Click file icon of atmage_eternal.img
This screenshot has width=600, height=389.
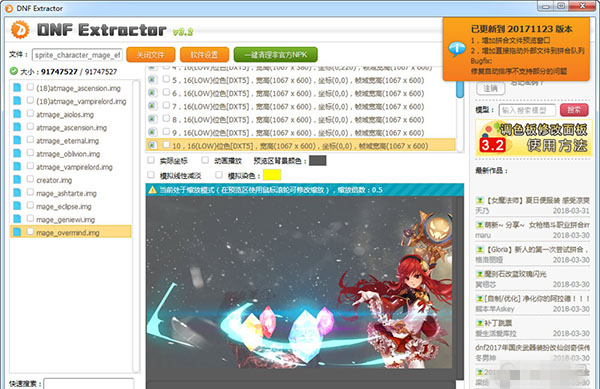[x=17, y=140]
